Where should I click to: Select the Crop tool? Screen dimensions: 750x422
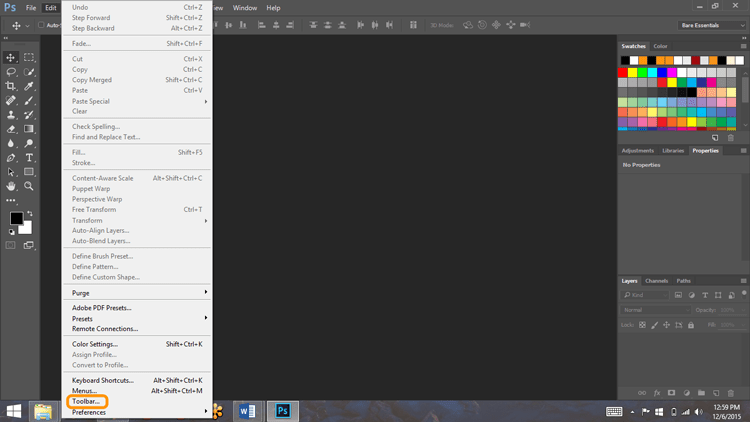[11, 86]
